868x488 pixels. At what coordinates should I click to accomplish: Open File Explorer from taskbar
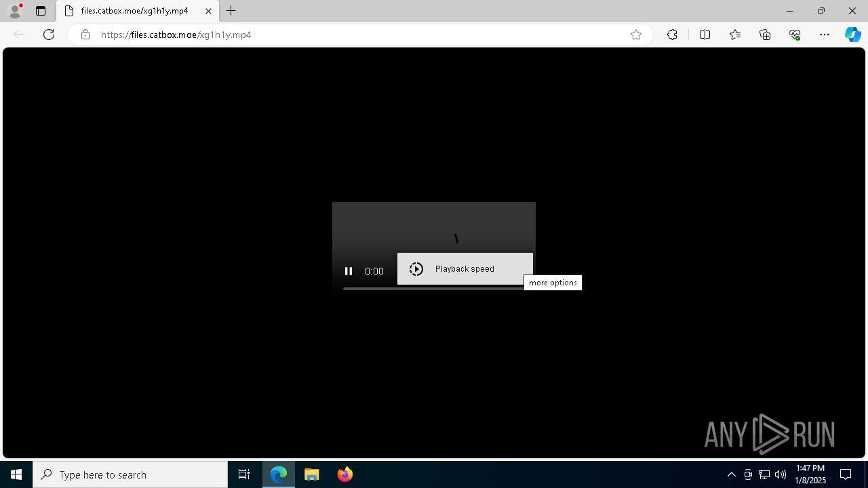[312, 474]
